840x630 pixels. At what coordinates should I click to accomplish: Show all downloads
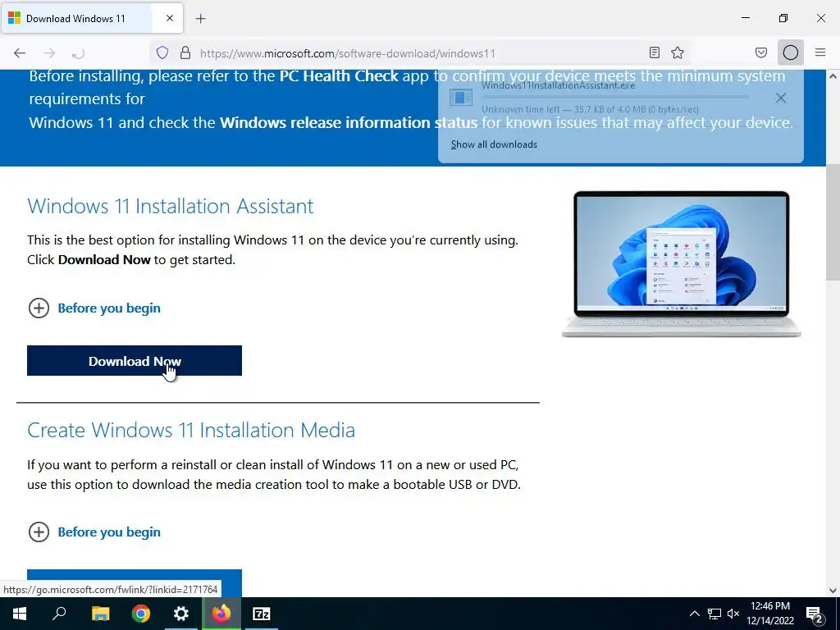[x=493, y=144]
